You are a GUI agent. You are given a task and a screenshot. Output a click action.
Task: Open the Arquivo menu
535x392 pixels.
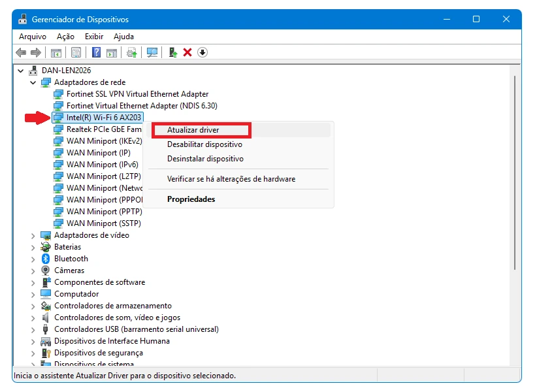pos(33,37)
